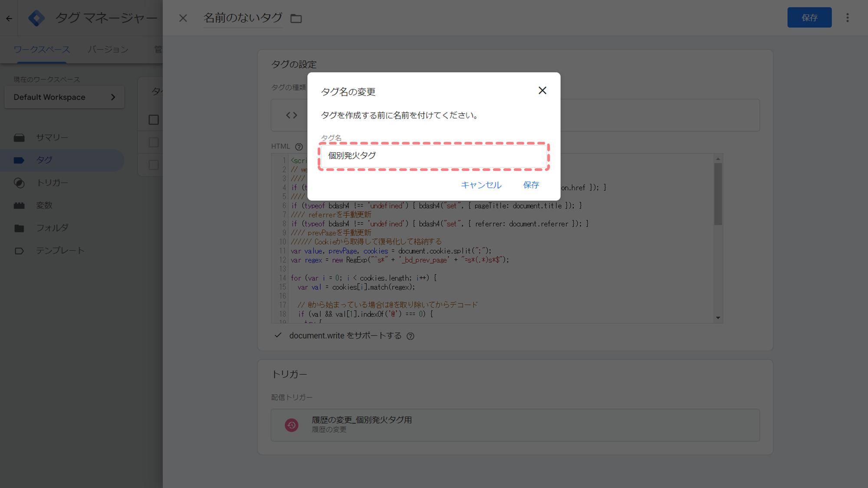Close the タグ名の変更 dialog with X
868x488 pixels.
pyautogui.click(x=542, y=90)
